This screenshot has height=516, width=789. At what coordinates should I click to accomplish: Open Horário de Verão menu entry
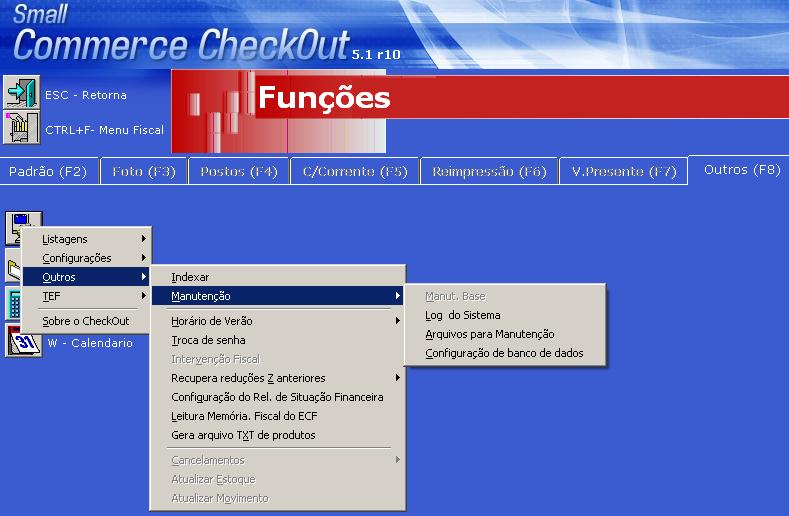[x=278, y=321]
